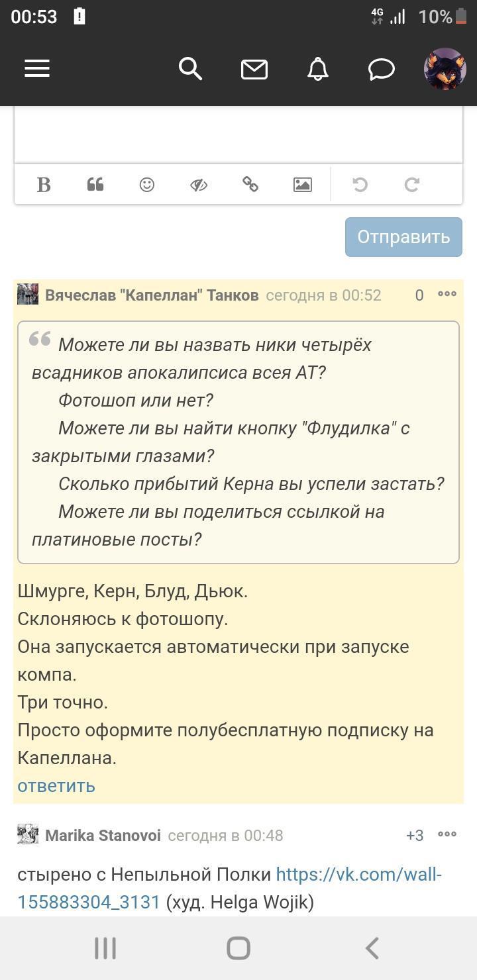The height and width of the screenshot is (980, 477).
Task: Open private messages envelope icon
Action: click(254, 69)
